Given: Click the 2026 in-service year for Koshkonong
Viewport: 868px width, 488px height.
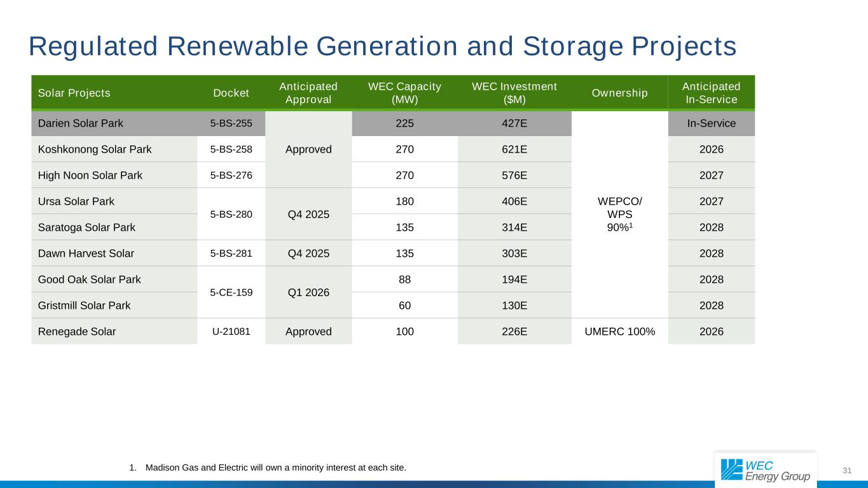Looking at the screenshot, I should 711,149.
